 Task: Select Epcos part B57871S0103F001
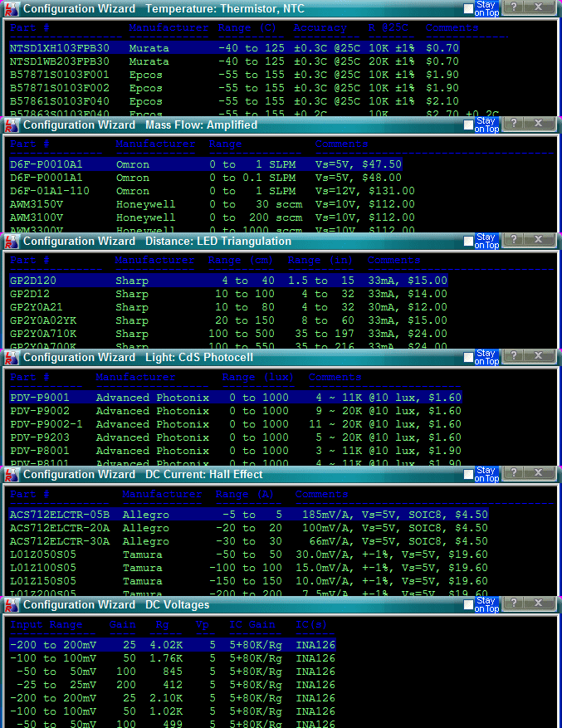(x=234, y=75)
